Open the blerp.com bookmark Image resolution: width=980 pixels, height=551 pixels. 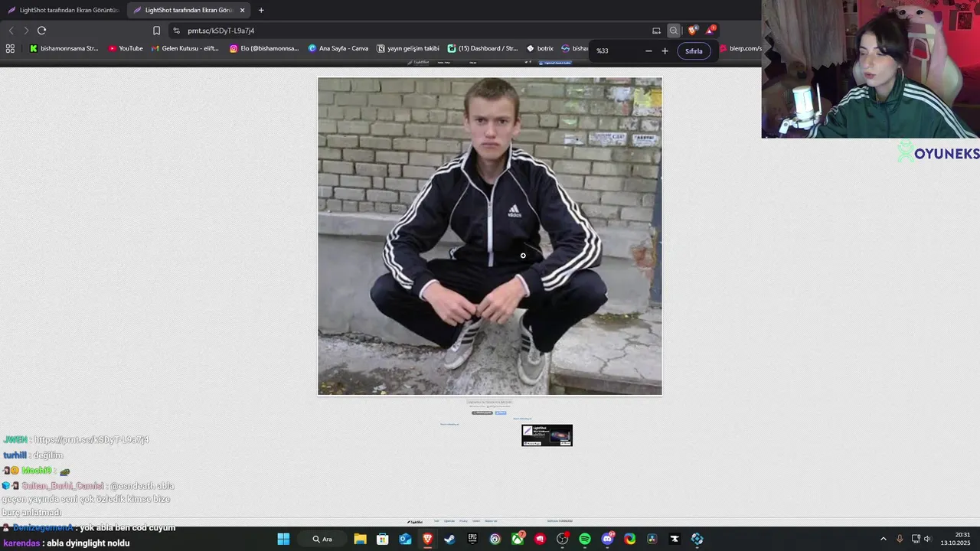[740, 48]
